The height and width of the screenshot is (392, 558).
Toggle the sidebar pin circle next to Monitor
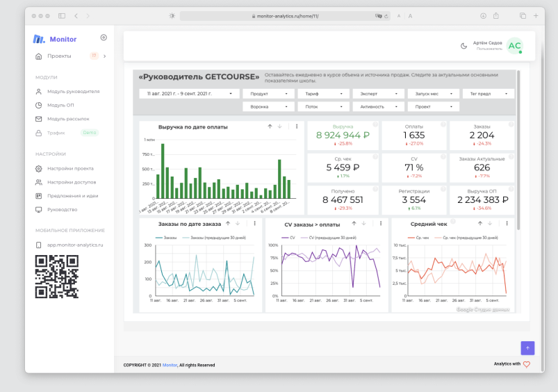(x=104, y=38)
